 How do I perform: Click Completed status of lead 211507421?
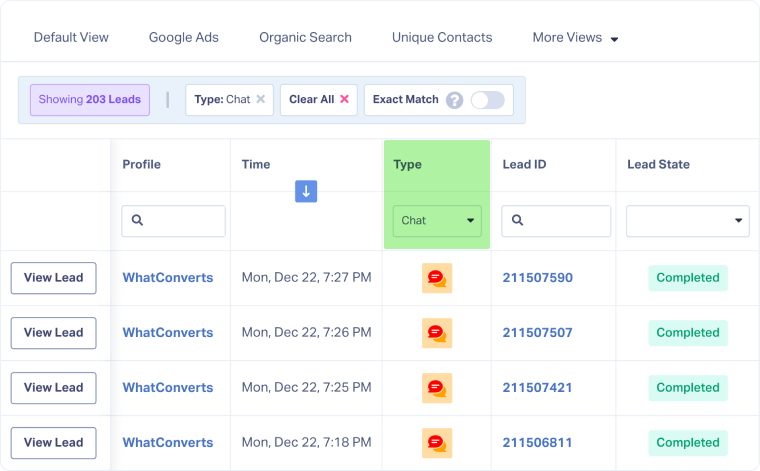click(x=688, y=388)
